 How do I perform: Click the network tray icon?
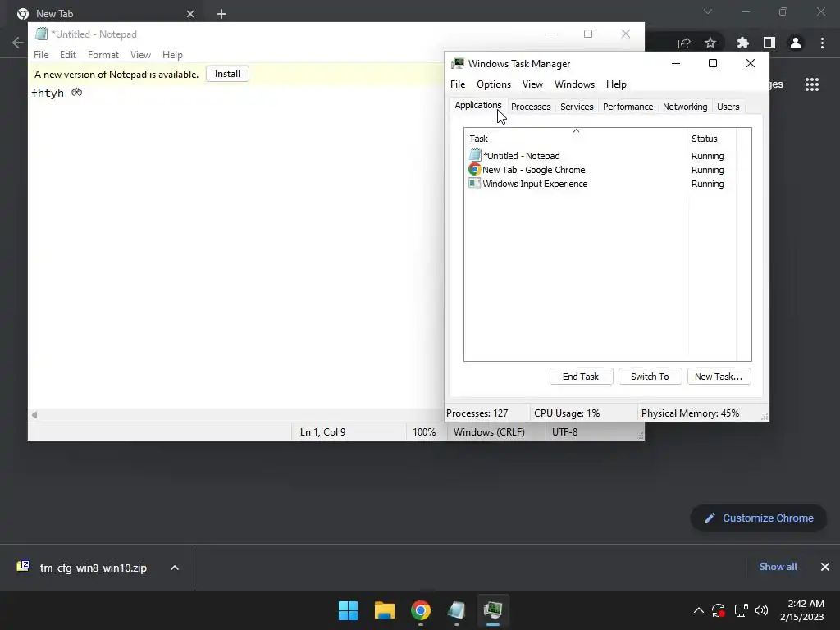point(741,610)
